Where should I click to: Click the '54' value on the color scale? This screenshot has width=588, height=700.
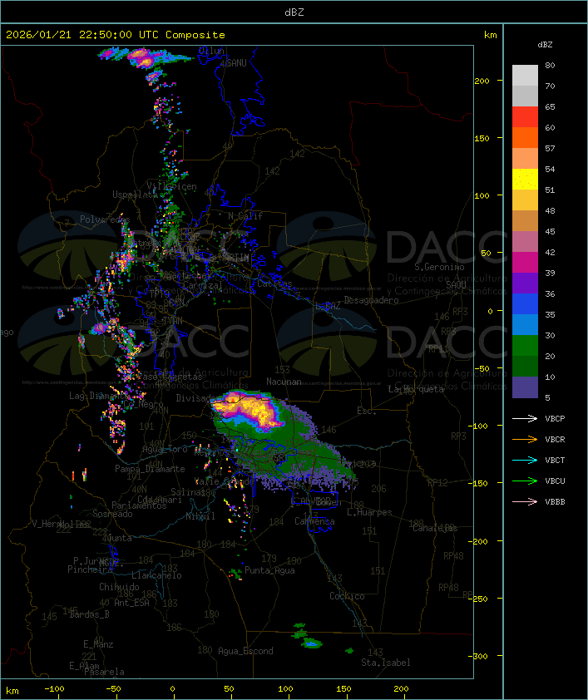(550, 170)
